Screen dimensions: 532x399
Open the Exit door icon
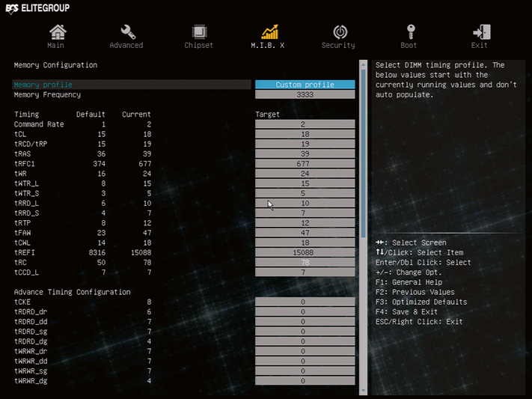tap(481, 32)
